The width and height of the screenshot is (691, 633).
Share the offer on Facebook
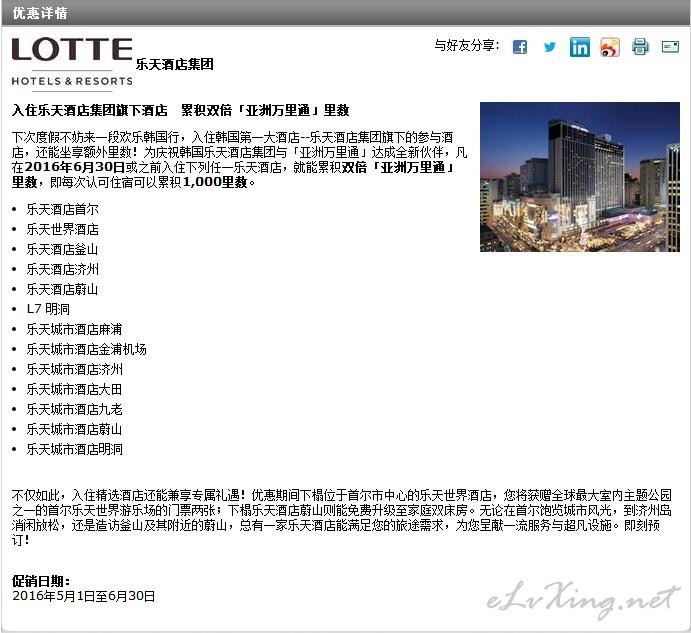pyautogui.click(x=520, y=47)
